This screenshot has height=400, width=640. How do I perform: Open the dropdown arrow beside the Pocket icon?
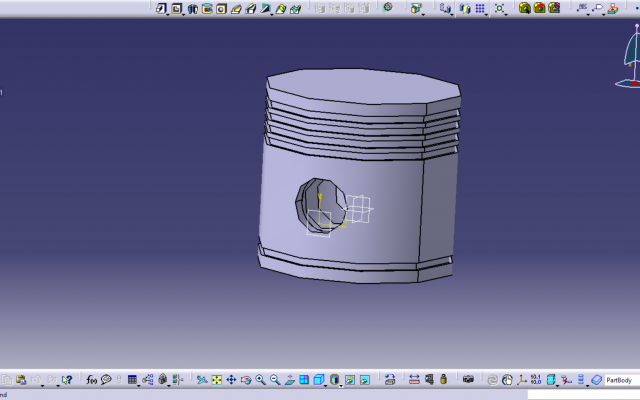tap(183, 14)
